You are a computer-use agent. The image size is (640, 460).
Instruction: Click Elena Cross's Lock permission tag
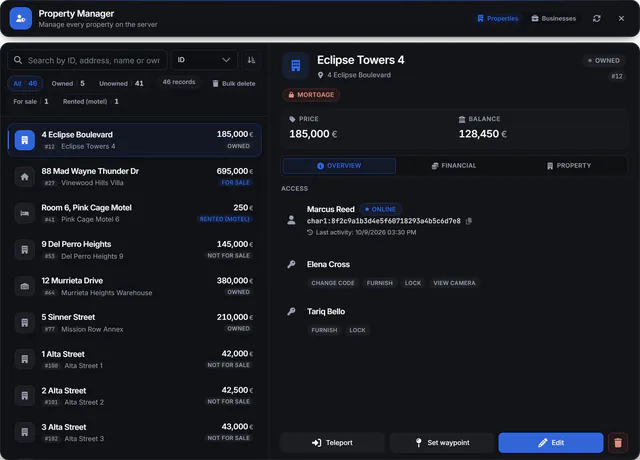click(413, 283)
